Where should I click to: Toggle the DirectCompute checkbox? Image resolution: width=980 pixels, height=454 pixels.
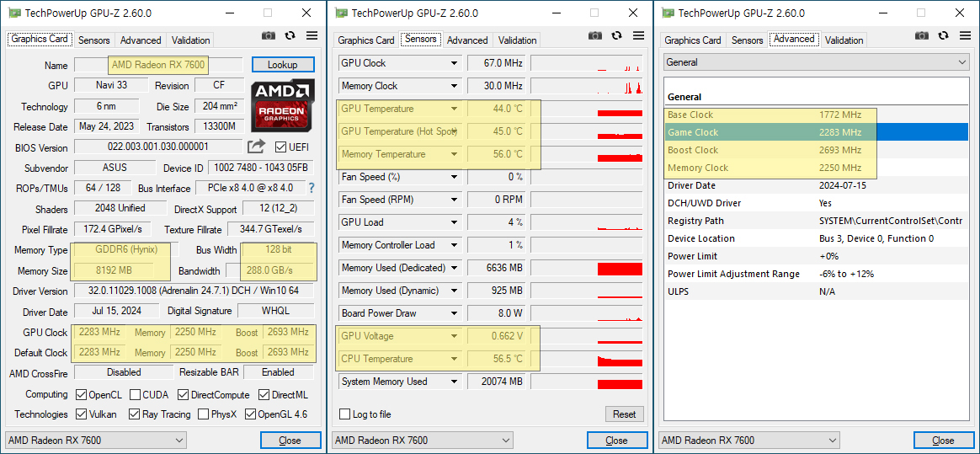[x=183, y=394]
